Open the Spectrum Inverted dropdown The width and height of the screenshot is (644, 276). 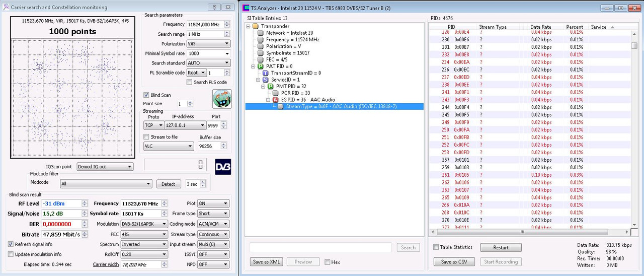(143, 244)
